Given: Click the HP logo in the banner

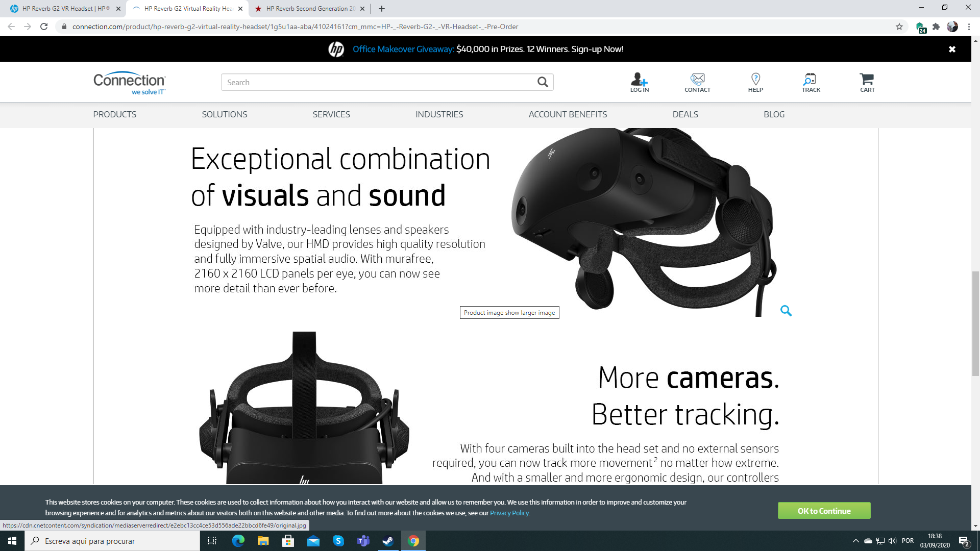Looking at the screenshot, I should coord(336,49).
